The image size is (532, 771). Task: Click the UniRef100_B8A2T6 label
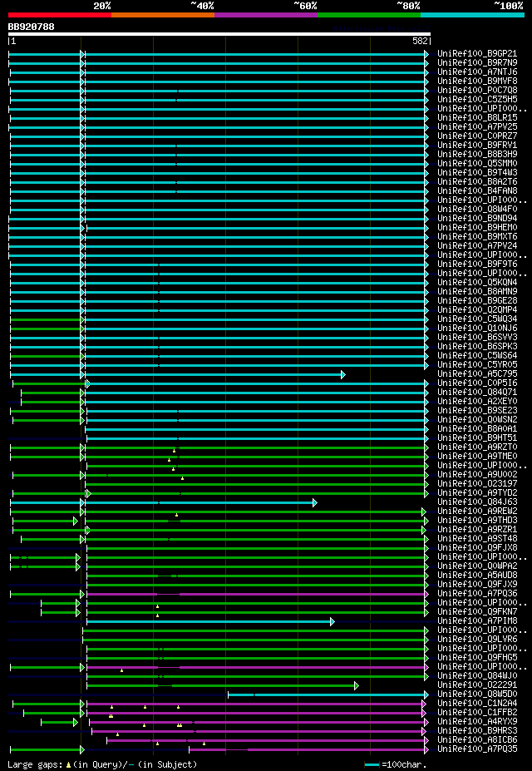click(477, 182)
